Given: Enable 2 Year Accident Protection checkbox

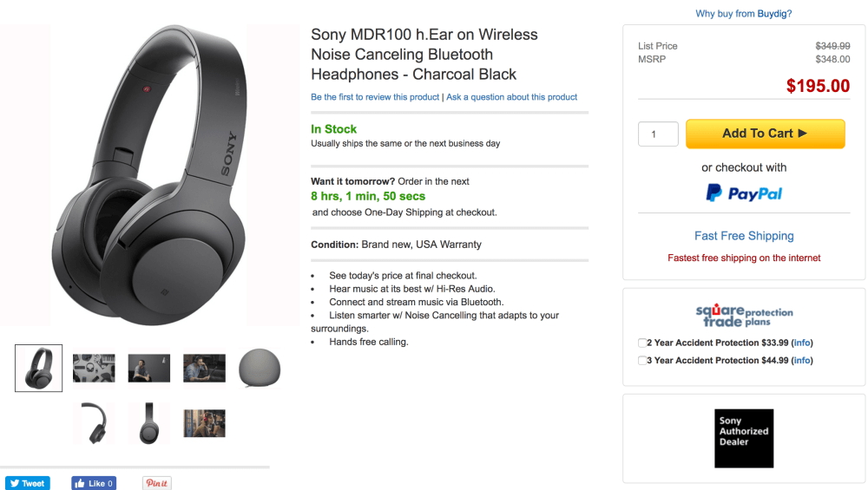Looking at the screenshot, I should [x=641, y=343].
